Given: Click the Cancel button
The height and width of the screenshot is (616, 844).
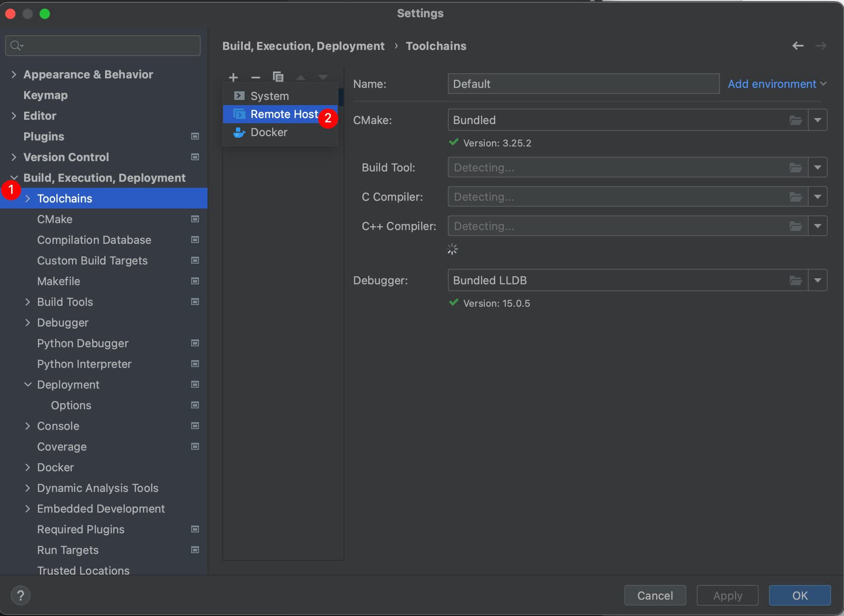Looking at the screenshot, I should point(655,595).
